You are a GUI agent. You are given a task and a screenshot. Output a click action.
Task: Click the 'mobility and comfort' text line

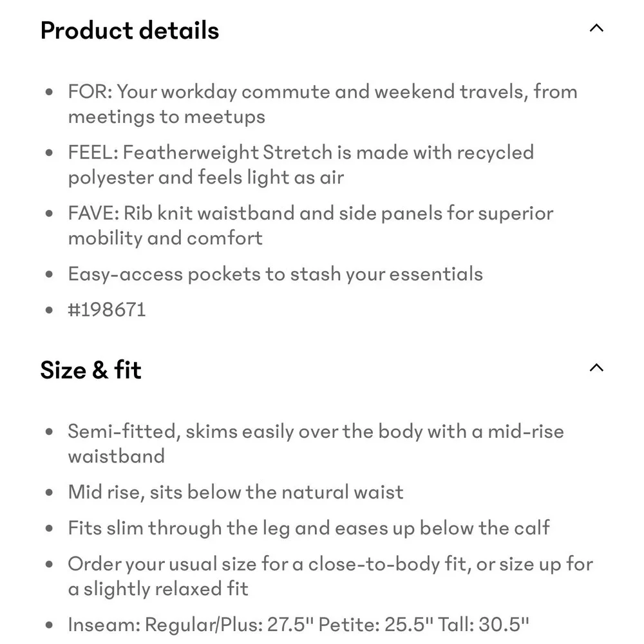166,238
